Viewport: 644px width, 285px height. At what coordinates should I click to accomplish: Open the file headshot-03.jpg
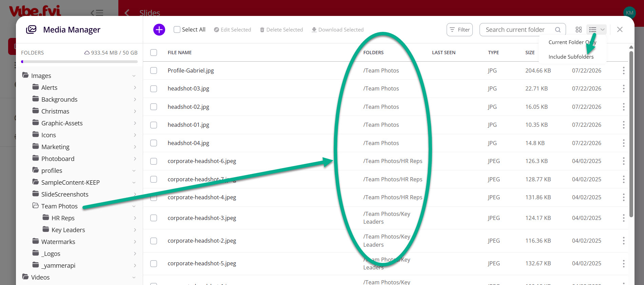tap(188, 88)
